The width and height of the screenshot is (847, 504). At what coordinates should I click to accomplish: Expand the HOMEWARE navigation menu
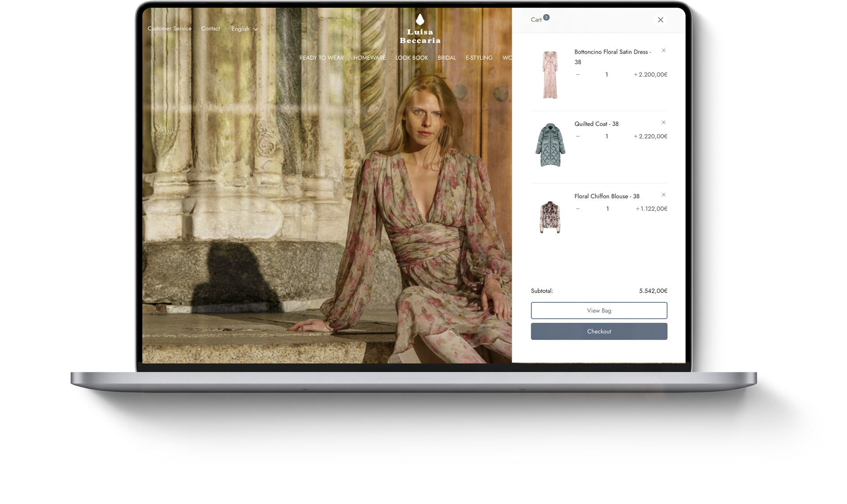pos(369,58)
